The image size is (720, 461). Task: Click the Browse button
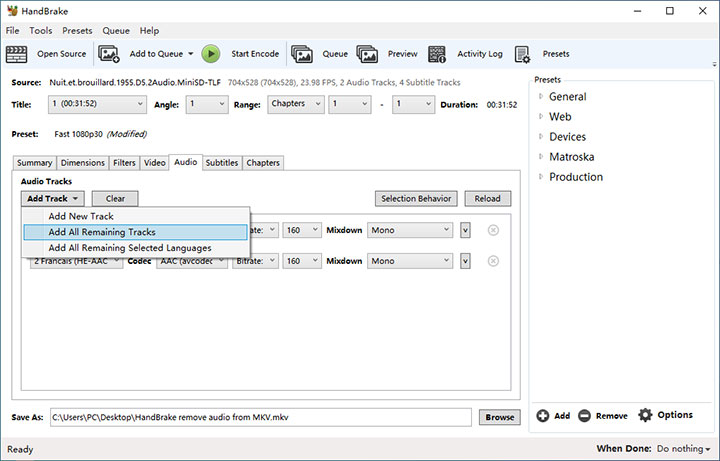click(500, 417)
